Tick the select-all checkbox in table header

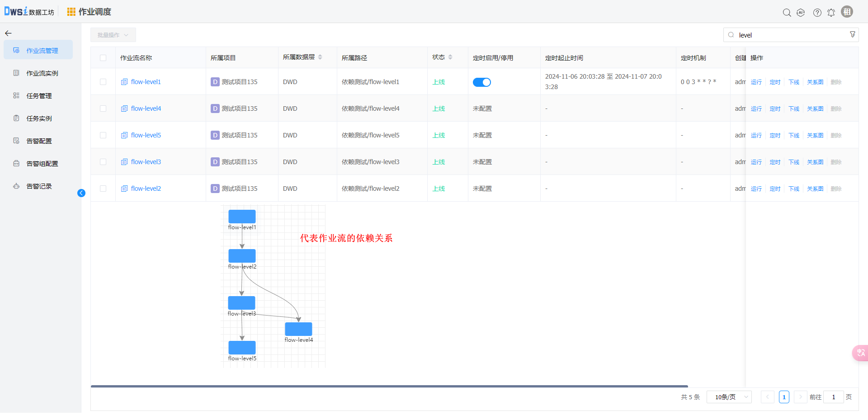click(x=103, y=58)
